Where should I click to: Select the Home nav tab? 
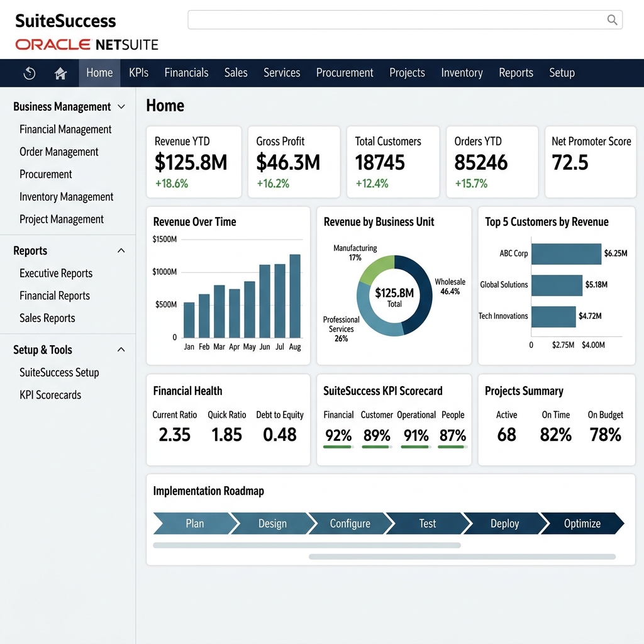click(x=99, y=73)
